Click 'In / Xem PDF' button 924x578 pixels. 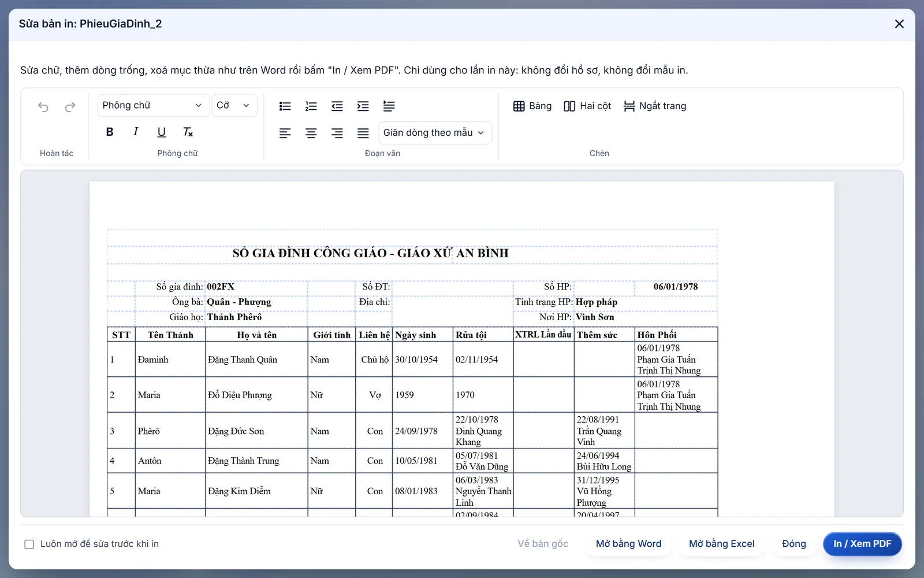(x=862, y=544)
